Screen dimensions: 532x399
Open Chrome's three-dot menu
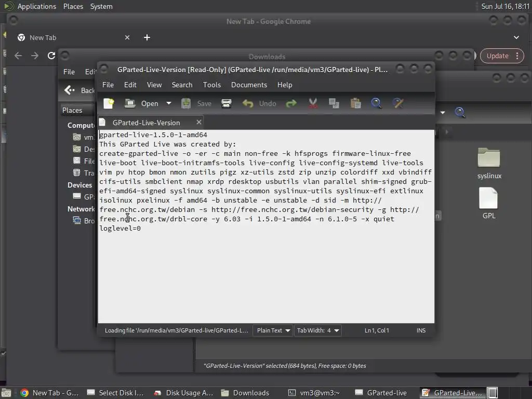[517, 56]
